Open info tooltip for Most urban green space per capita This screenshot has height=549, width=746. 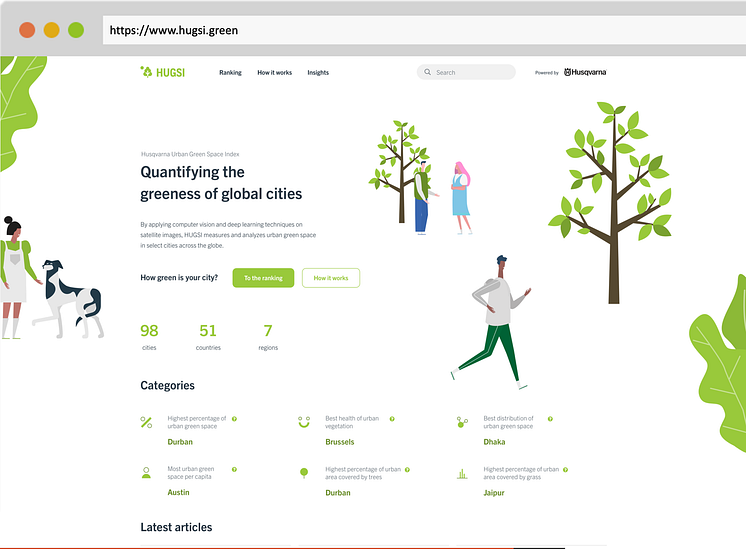pos(235,469)
